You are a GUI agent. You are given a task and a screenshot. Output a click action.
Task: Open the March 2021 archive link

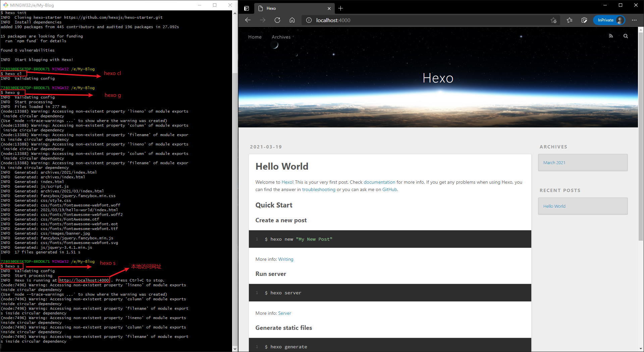click(x=554, y=163)
